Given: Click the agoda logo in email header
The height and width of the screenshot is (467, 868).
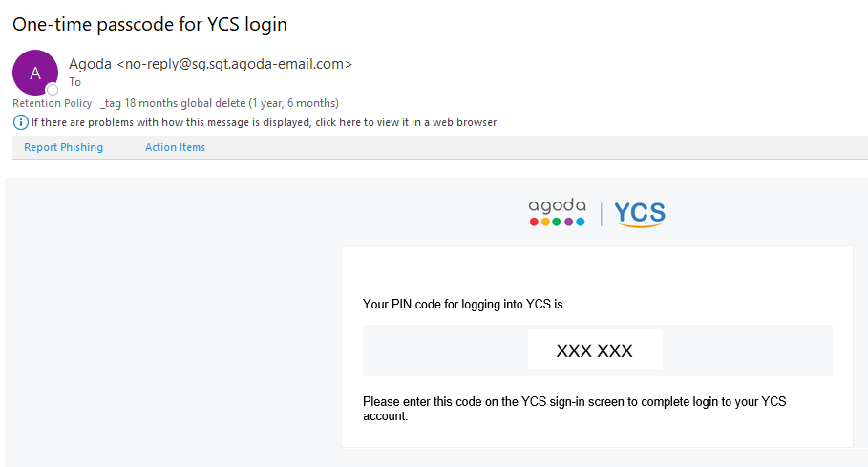Looking at the screenshot, I should tap(557, 212).
